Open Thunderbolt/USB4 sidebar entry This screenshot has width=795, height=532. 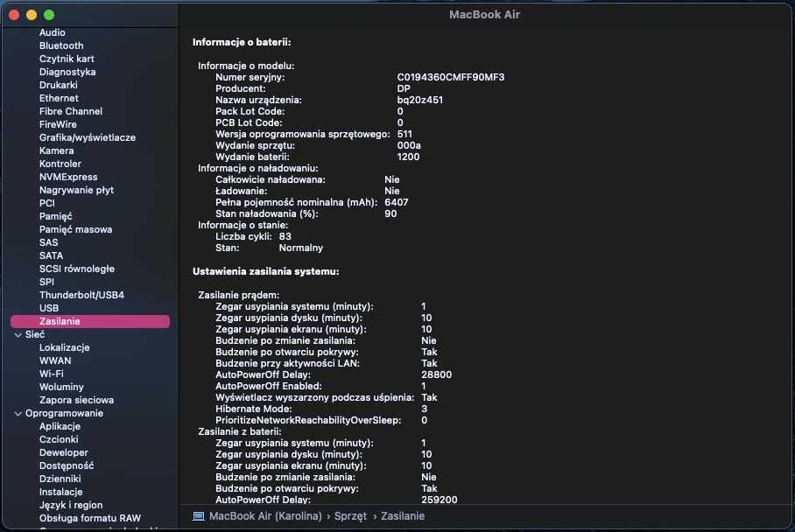(x=81, y=295)
